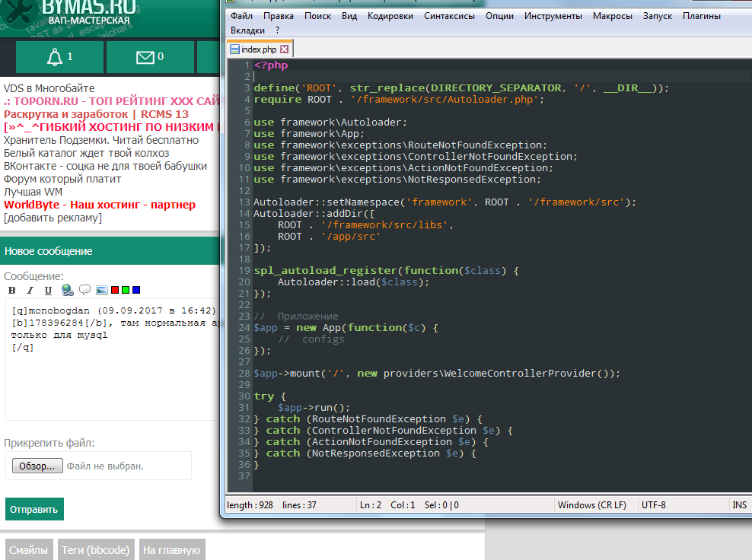
Task: Click the Отправить button
Action: tap(34, 509)
